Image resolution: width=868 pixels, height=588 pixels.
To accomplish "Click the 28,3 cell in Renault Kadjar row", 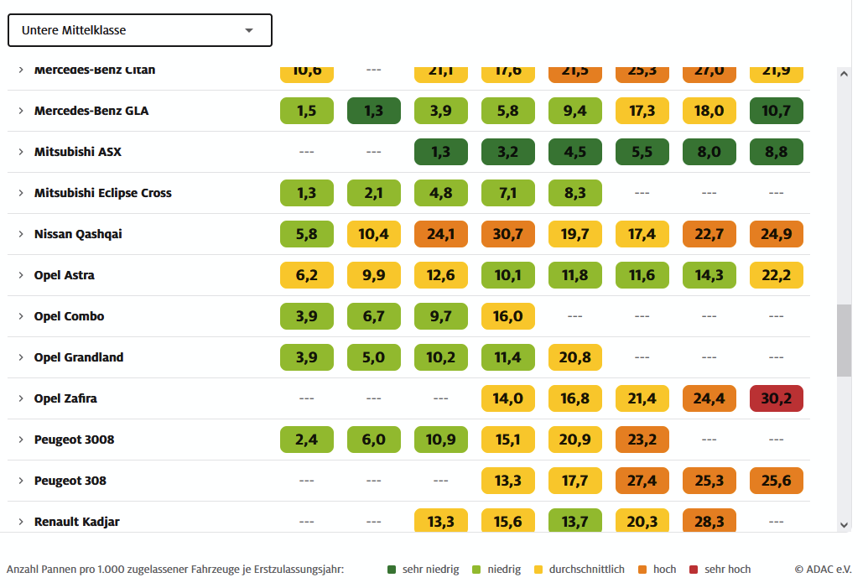I will [x=709, y=520].
